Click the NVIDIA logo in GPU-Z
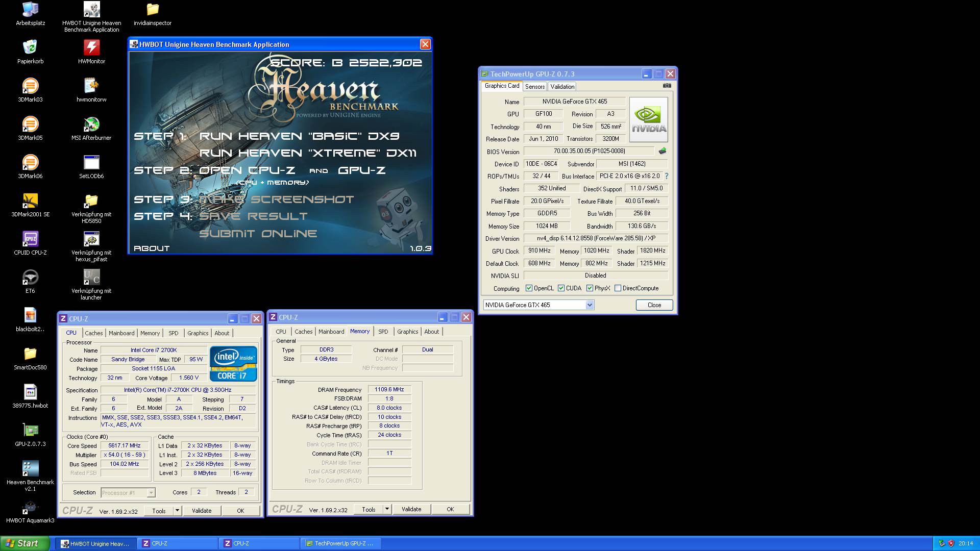This screenshot has height=551, width=980. tap(649, 119)
